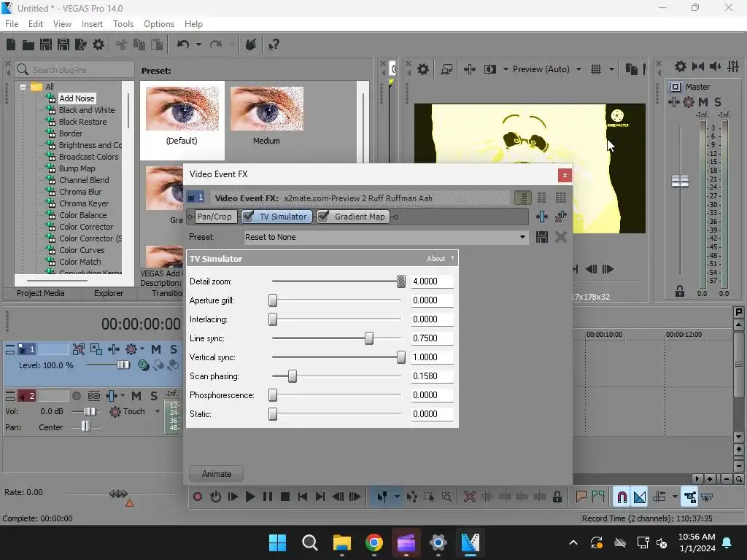Open the Pan/Crop button in FX chain

(214, 217)
